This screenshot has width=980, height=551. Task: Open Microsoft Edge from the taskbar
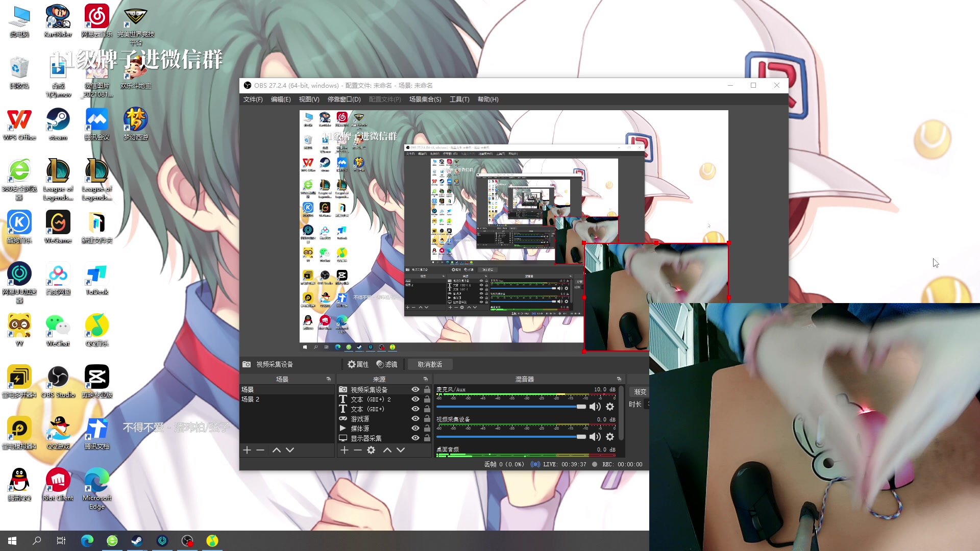[x=87, y=541]
